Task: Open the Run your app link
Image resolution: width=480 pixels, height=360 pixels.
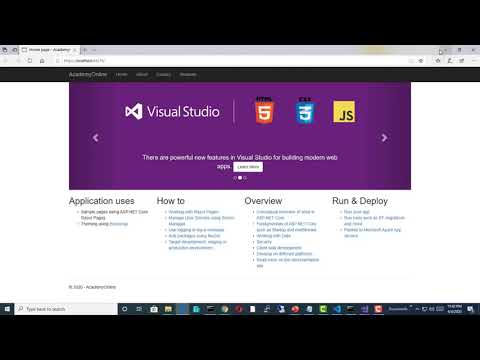Action: (x=356, y=212)
